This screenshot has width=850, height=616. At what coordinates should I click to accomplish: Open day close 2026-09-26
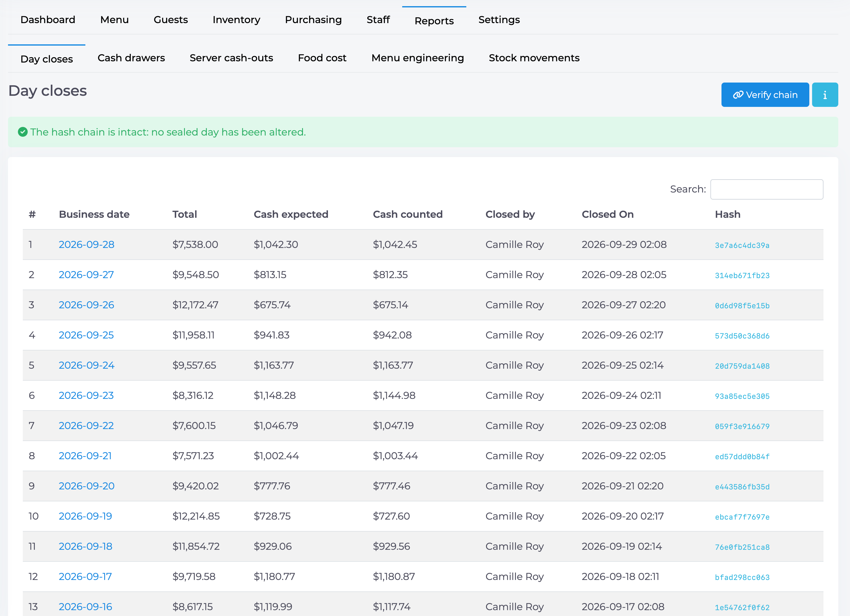(87, 305)
